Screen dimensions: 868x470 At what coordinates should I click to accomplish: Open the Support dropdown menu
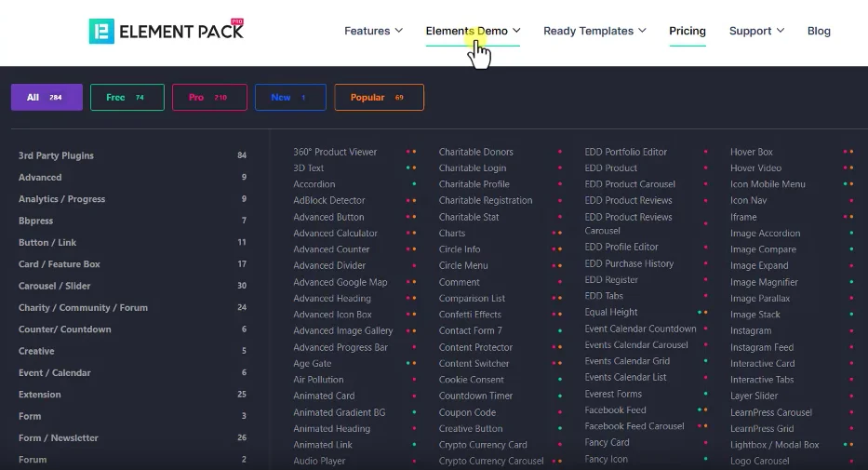[756, 31]
